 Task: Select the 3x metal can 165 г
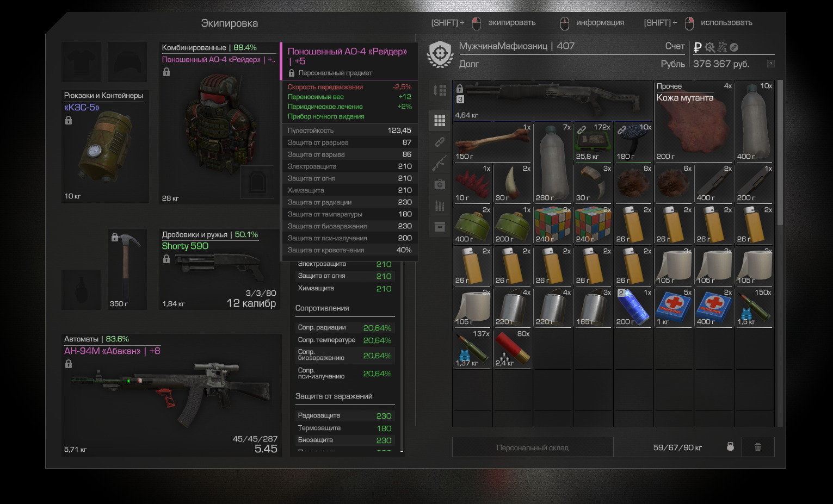coord(593,307)
